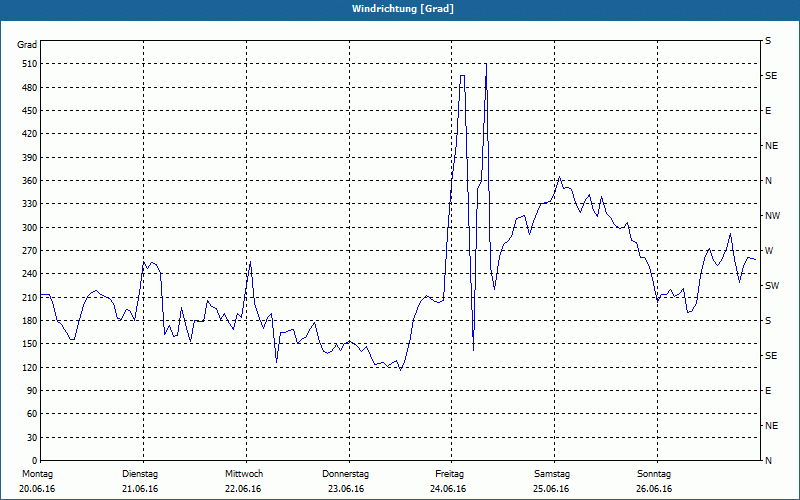Click the Montag day label
800x500 pixels.
[x=37, y=474]
